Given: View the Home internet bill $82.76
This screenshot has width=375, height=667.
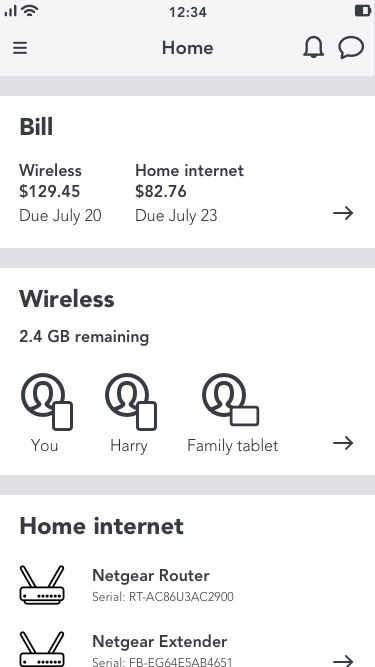Looking at the screenshot, I should coord(161,191).
